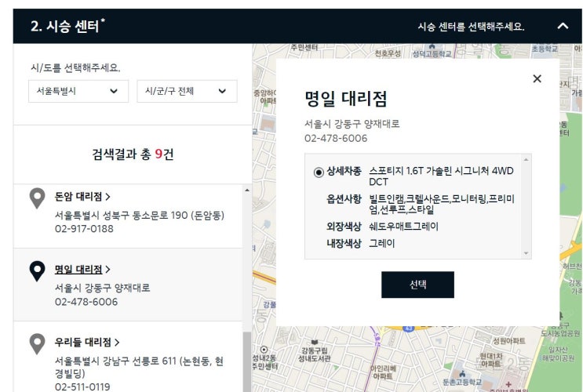Click the 돈암 대리점 map pin icon
This screenshot has width=583, height=392.
[x=37, y=198]
